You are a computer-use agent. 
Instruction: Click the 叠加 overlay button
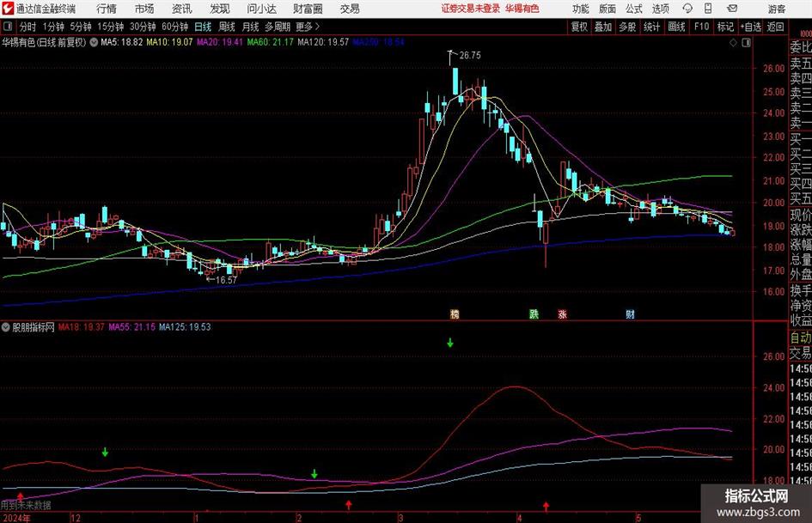603,27
